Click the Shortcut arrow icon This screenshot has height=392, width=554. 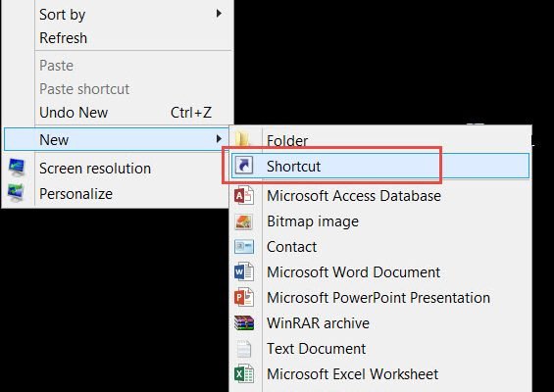(244, 166)
